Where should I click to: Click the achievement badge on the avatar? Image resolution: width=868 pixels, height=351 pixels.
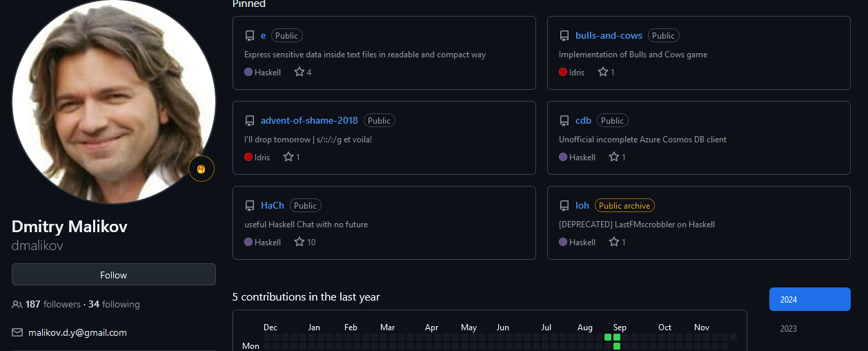pyautogui.click(x=201, y=169)
